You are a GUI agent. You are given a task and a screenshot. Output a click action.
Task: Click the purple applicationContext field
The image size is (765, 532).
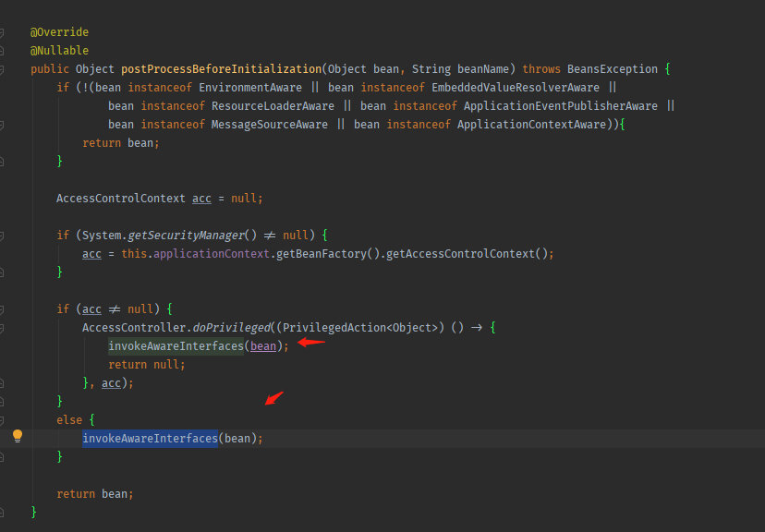tap(212, 254)
